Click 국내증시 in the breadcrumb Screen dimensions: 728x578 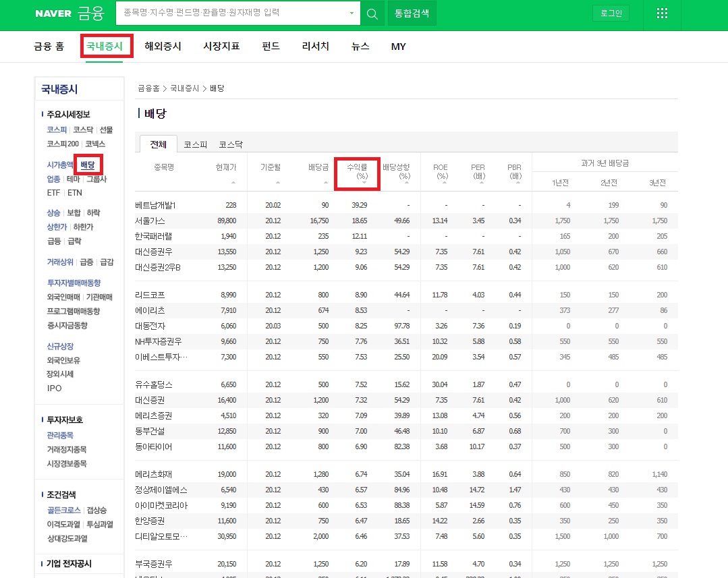tap(184, 88)
